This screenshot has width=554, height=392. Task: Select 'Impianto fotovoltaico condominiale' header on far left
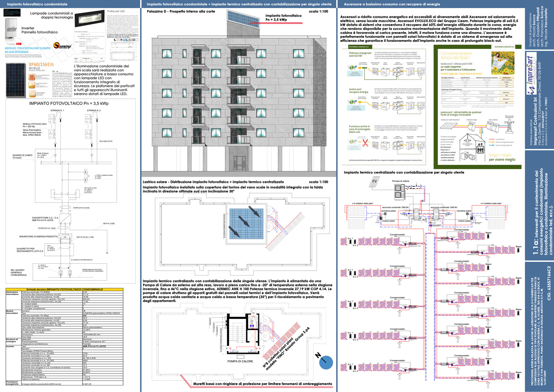click(x=37, y=4)
